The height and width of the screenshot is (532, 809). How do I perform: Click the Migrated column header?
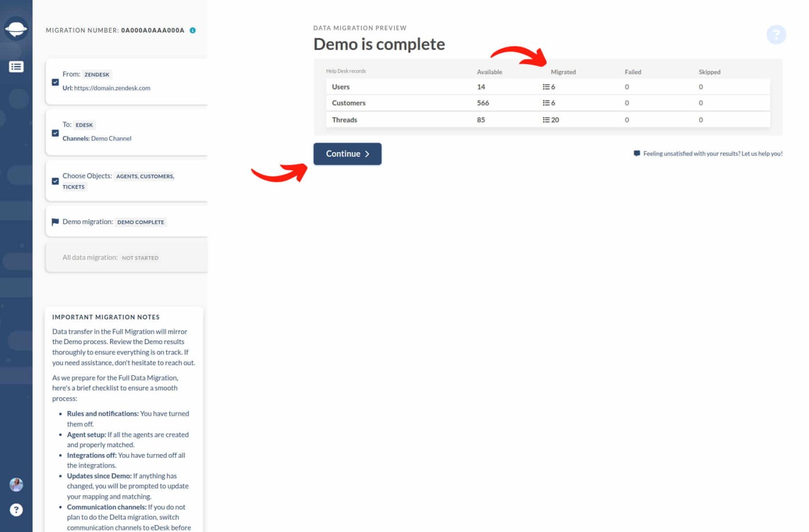[563, 72]
